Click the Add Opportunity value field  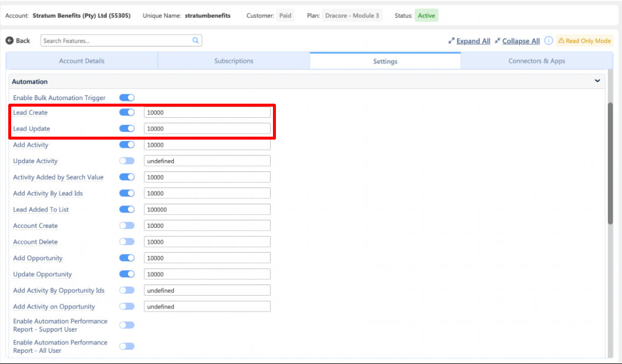pos(207,258)
